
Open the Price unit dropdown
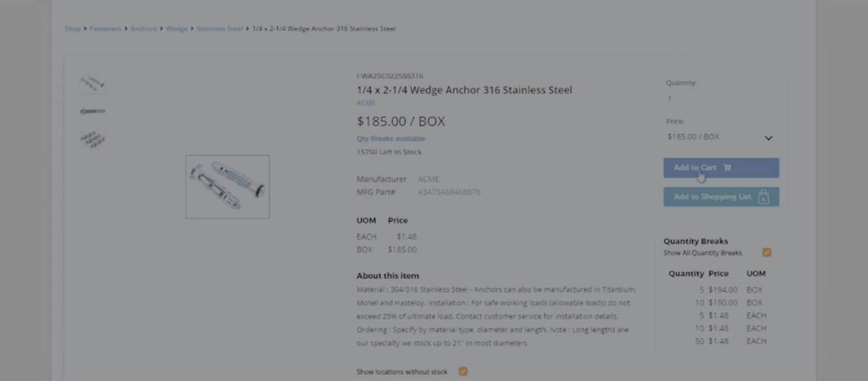click(720, 137)
